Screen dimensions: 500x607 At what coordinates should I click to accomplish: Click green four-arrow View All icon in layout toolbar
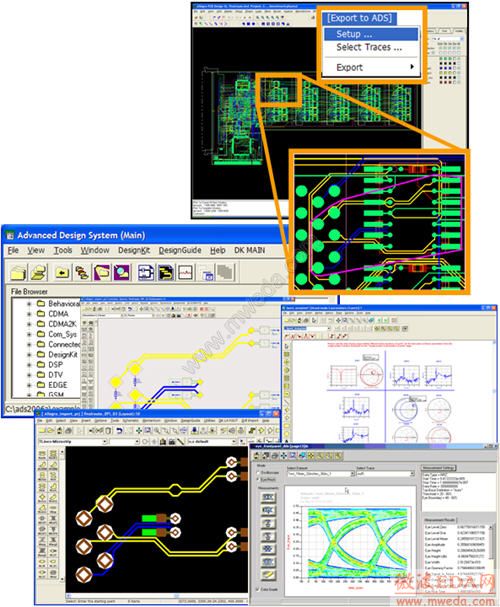pos(139,430)
